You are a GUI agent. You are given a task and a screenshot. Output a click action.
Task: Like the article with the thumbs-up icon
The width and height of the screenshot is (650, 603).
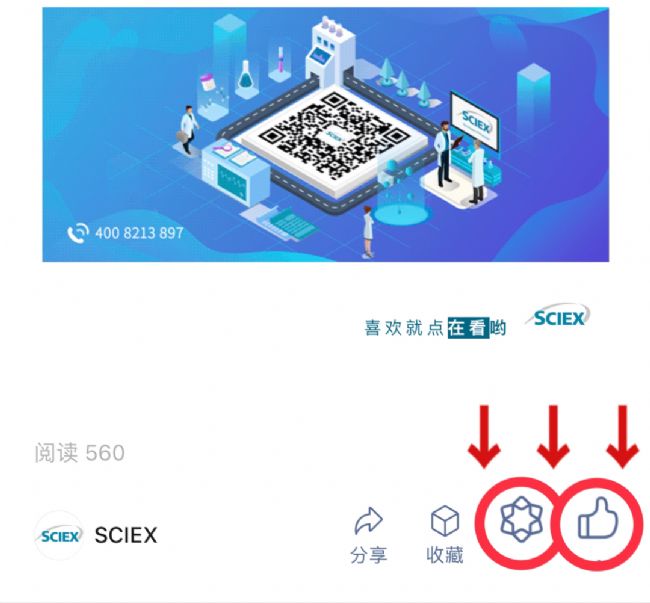point(598,518)
